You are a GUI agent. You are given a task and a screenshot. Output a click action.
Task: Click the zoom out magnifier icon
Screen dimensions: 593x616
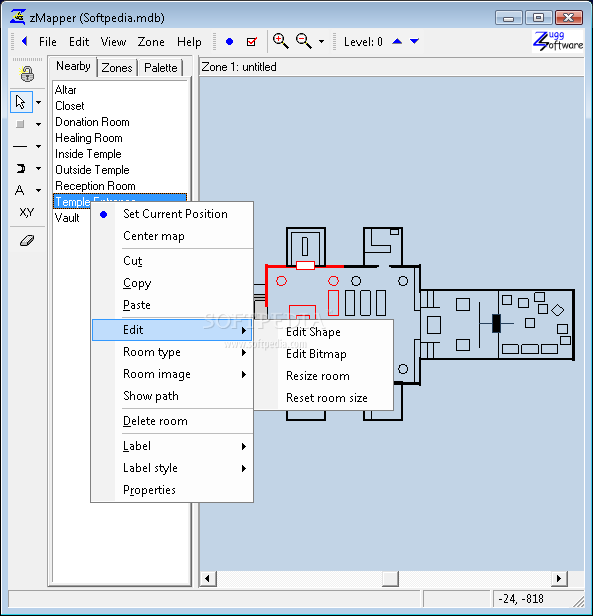point(304,40)
